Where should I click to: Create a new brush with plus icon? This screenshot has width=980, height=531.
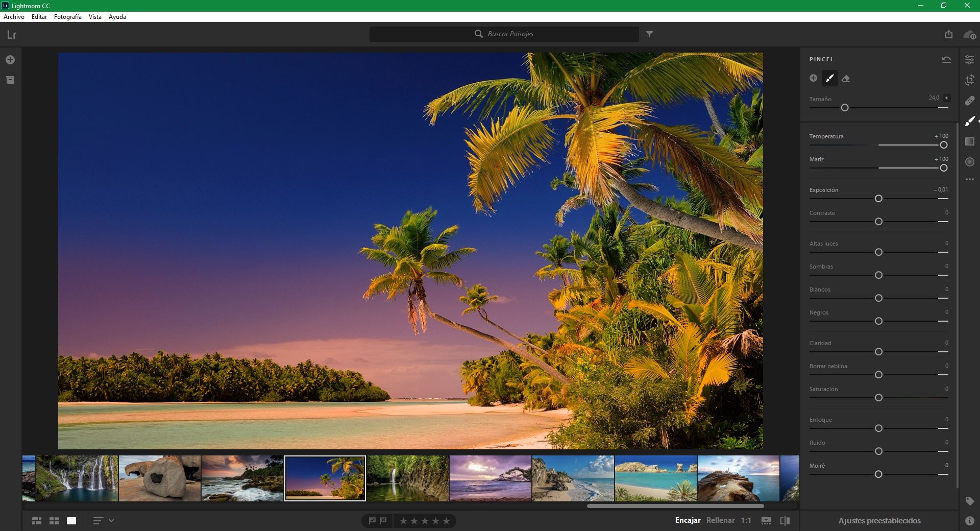click(x=814, y=78)
